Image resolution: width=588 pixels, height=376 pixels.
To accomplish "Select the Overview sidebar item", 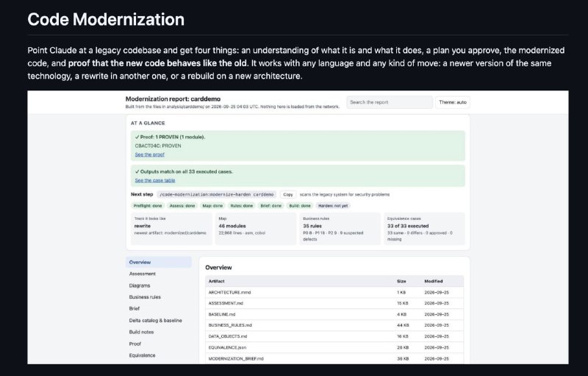I will 159,262.
